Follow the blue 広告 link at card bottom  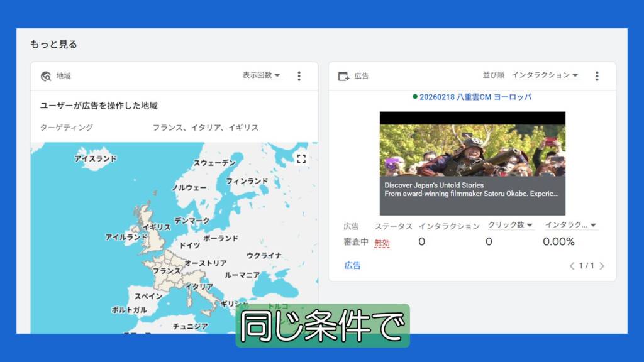pyautogui.click(x=353, y=265)
